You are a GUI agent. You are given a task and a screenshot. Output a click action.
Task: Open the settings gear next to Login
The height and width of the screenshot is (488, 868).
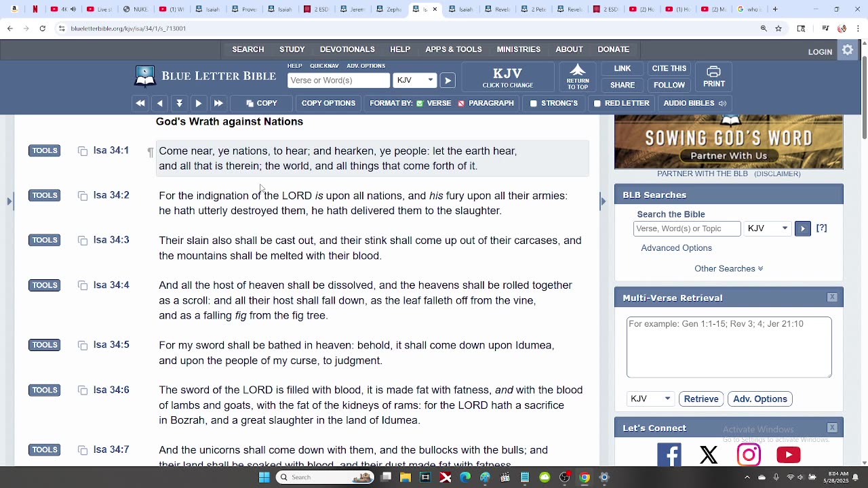[x=848, y=50]
